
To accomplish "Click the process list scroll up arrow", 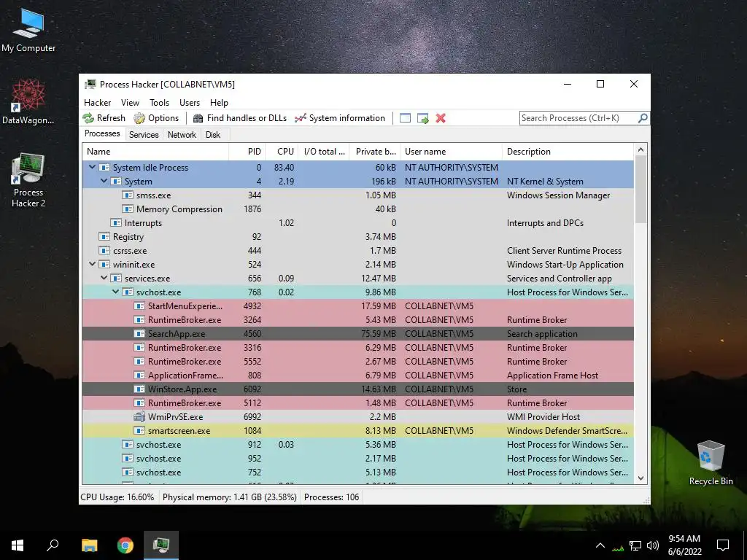I will coord(640,149).
